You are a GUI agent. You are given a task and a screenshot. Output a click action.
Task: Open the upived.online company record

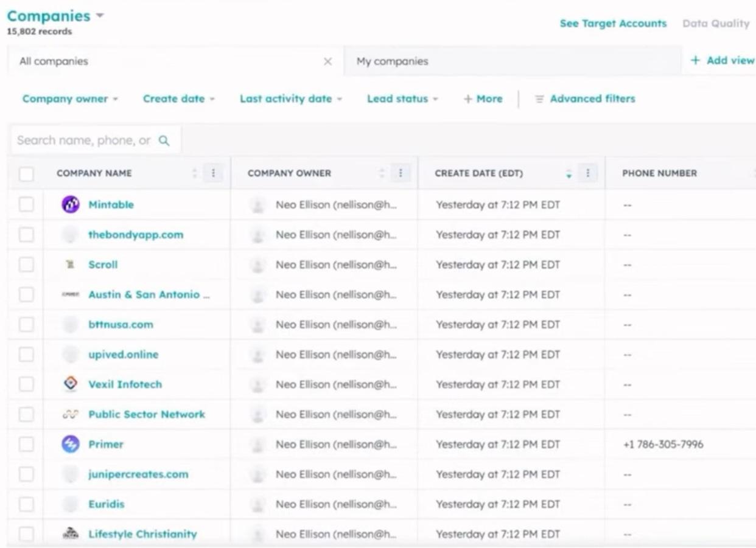(x=123, y=354)
